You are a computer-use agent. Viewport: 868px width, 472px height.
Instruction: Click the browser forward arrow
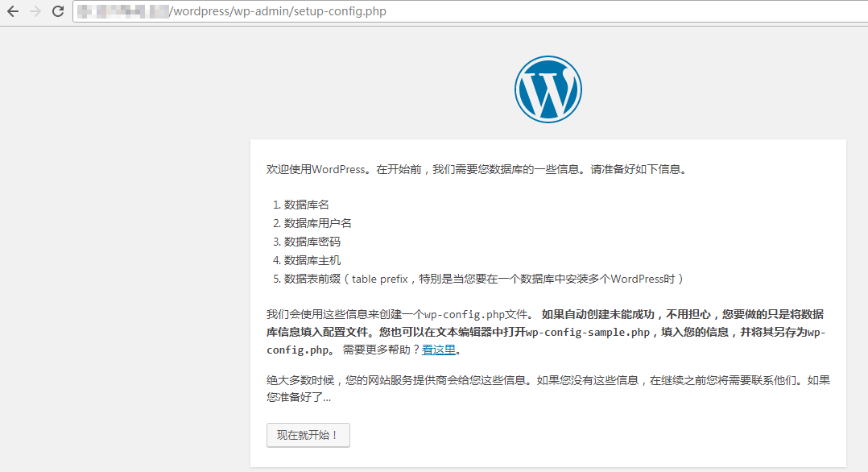[35, 11]
